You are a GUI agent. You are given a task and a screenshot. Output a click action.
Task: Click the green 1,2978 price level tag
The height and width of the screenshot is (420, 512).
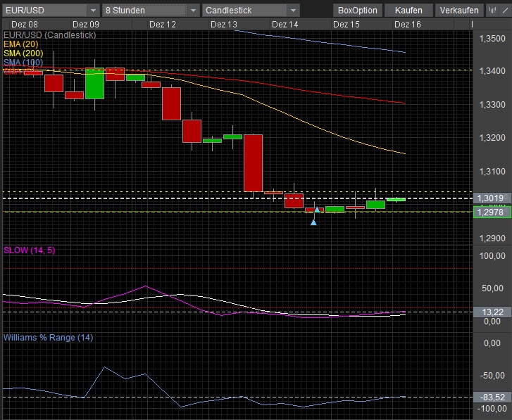(492, 212)
